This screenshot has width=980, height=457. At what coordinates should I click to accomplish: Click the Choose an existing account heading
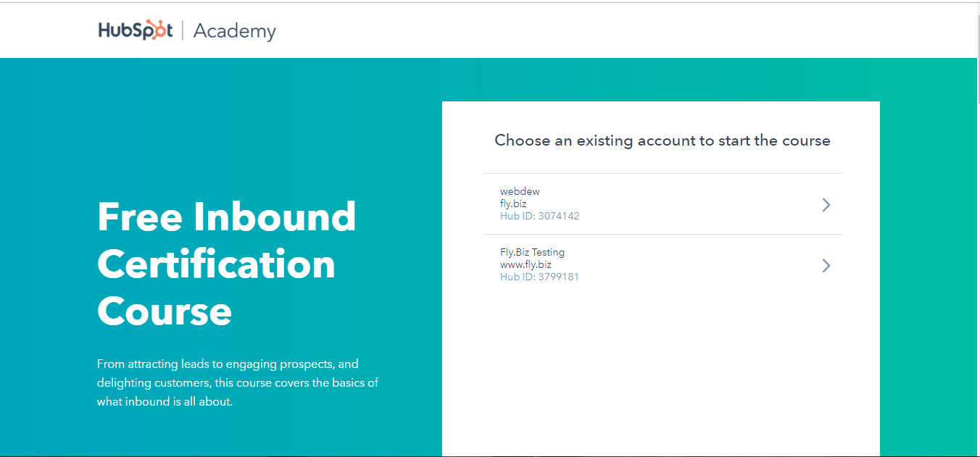(662, 141)
